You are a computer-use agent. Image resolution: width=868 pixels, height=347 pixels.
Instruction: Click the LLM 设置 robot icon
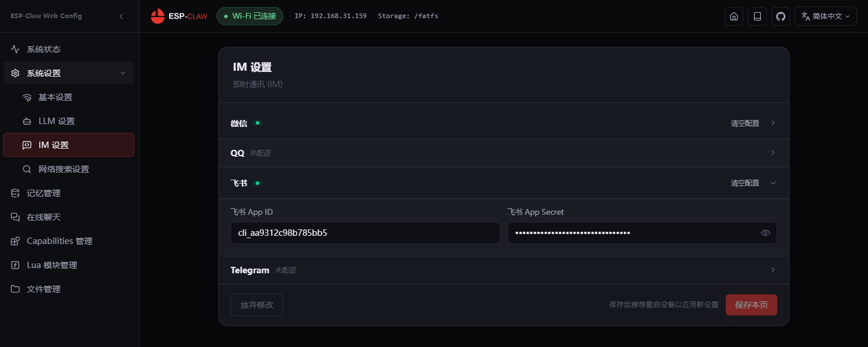tap(27, 121)
